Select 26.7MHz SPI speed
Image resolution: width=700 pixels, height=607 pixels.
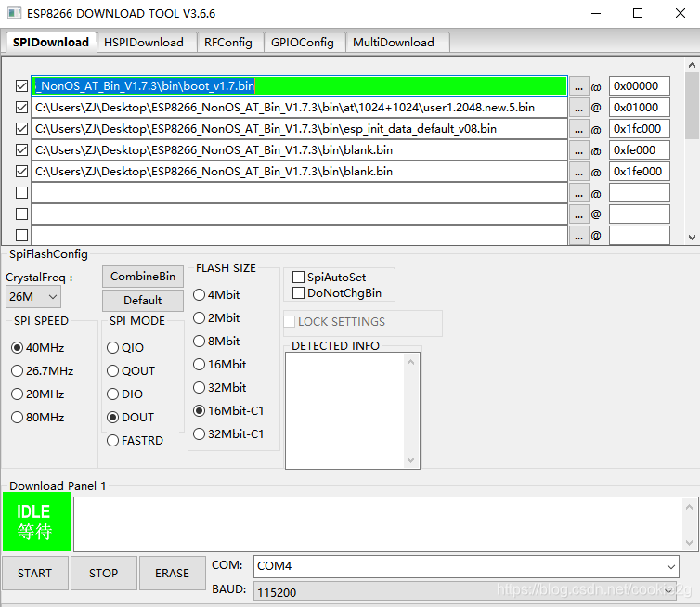(43, 371)
